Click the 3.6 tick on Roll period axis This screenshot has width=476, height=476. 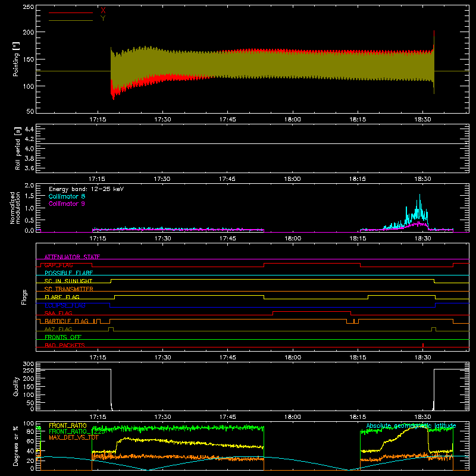[x=29, y=168]
